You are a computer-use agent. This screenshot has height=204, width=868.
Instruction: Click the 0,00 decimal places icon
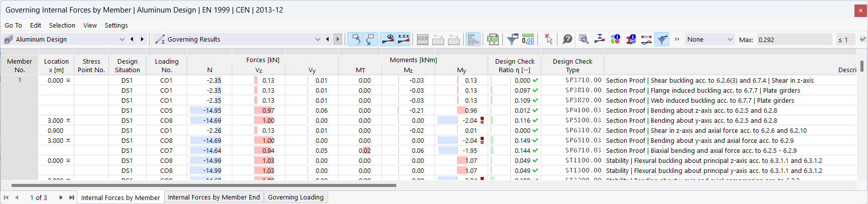[x=528, y=39]
